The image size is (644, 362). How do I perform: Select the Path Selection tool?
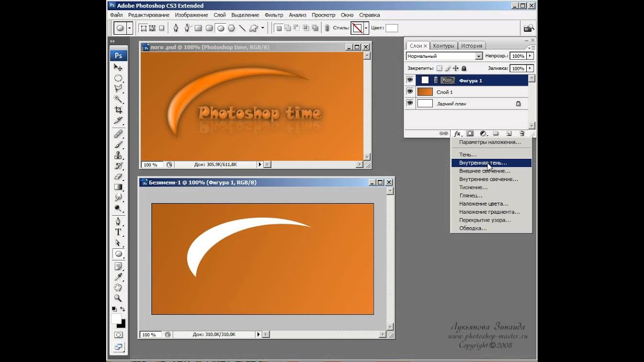coord(118,243)
